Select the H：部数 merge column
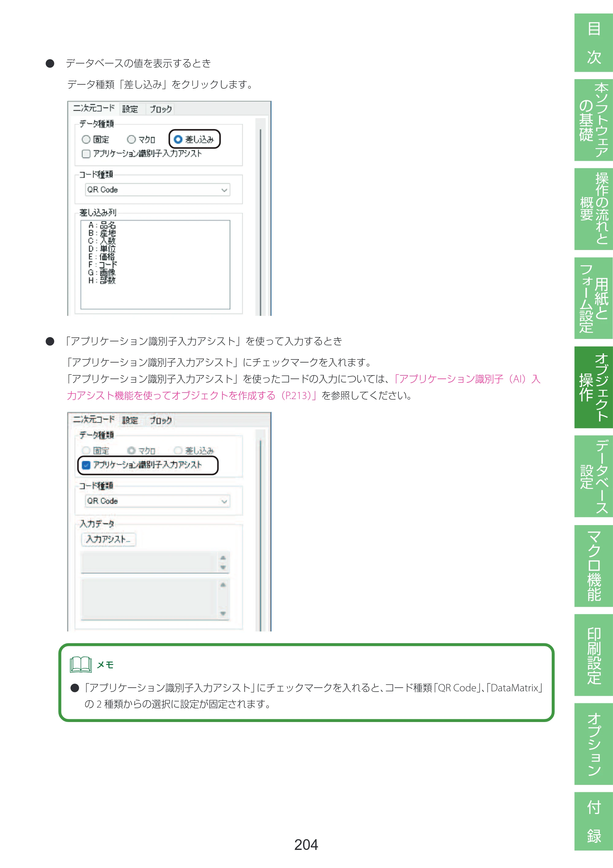Screen dimensions: 613x868 click(102, 281)
